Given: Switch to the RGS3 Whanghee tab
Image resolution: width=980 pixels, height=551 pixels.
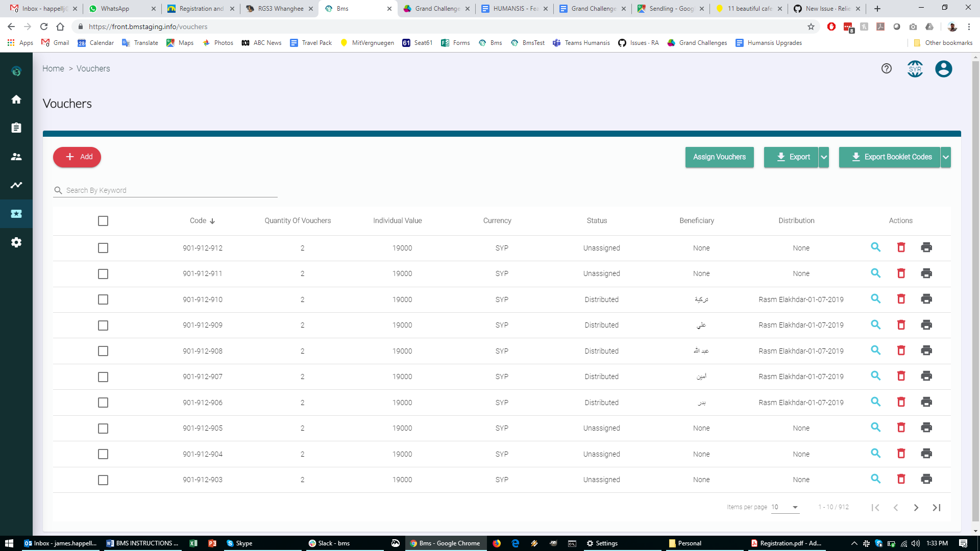Looking at the screenshot, I should click(280, 9).
